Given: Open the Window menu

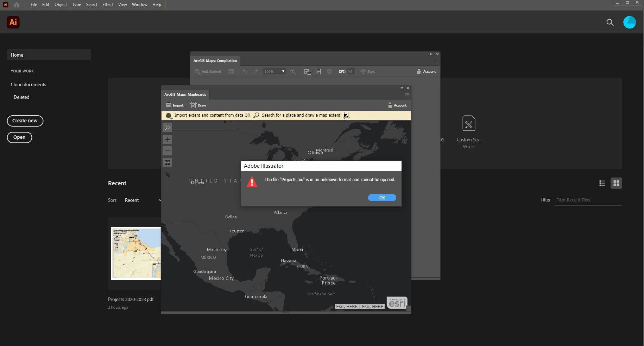Looking at the screenshot, I should [139, 5].
